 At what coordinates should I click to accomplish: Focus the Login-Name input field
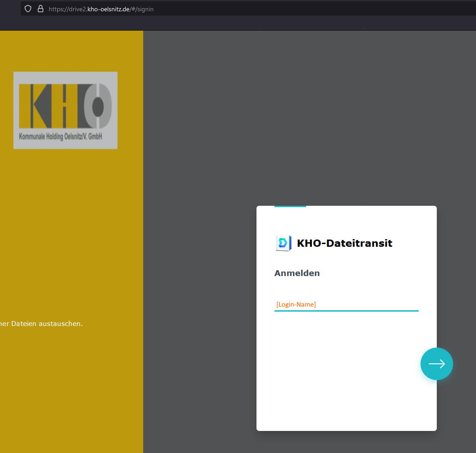click(346, 304)
